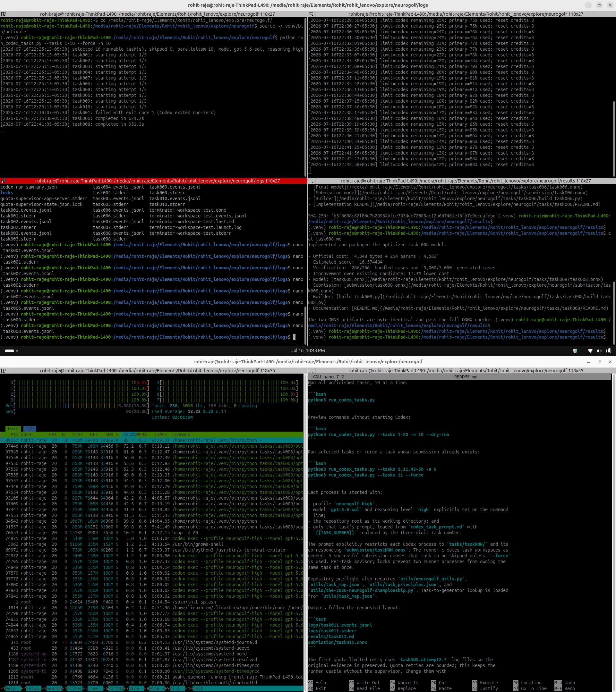Click terminator-workspace-test.launch.log file name
The image size is (616, 692).
(195, 227)
